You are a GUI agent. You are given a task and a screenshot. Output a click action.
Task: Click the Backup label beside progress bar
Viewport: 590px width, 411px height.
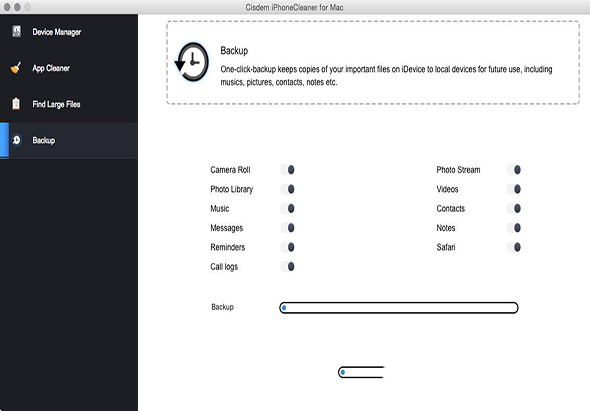tap(222, 307)
